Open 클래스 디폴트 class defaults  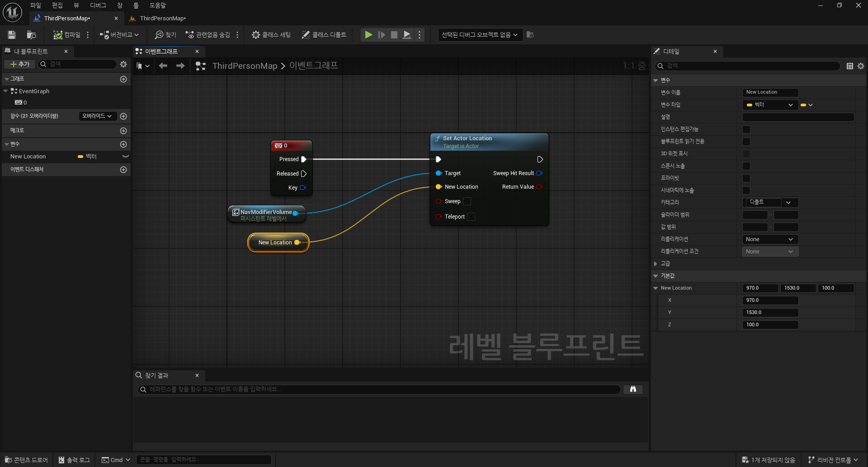(x=324, y=35)
